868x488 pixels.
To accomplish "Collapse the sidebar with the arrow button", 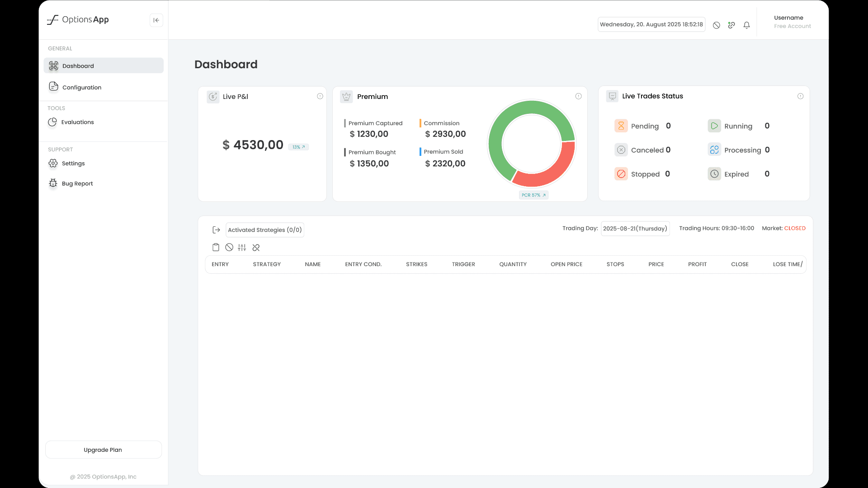I will point(156,20).
